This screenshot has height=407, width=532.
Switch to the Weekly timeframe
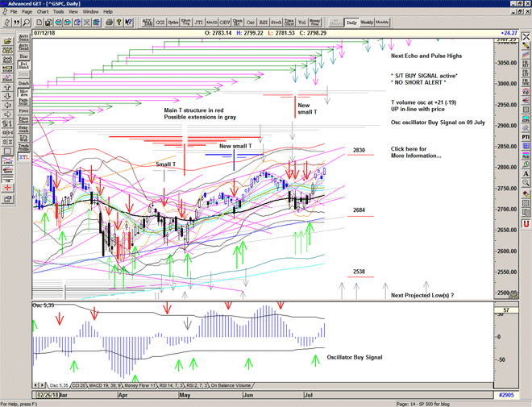tap(367, 23)
